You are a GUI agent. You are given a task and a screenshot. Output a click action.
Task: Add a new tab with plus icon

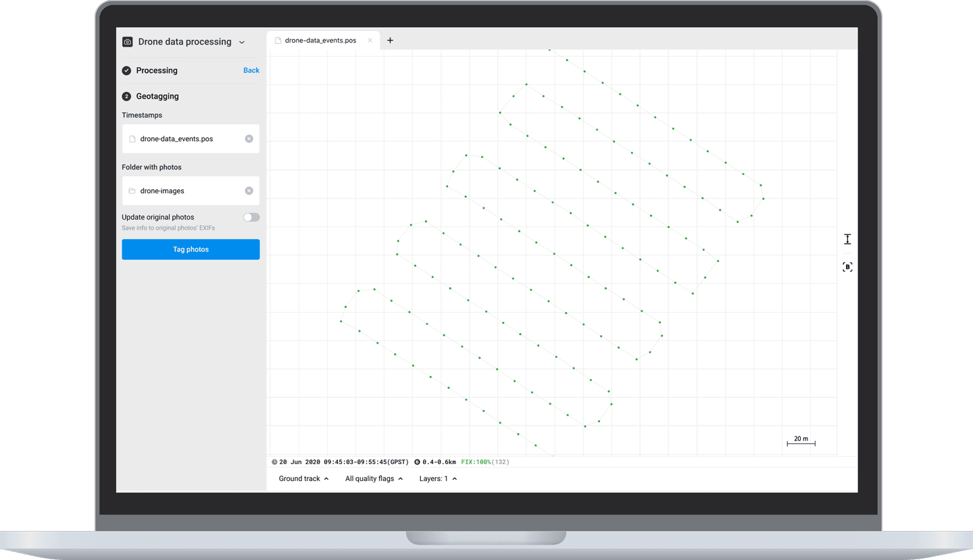390,41
